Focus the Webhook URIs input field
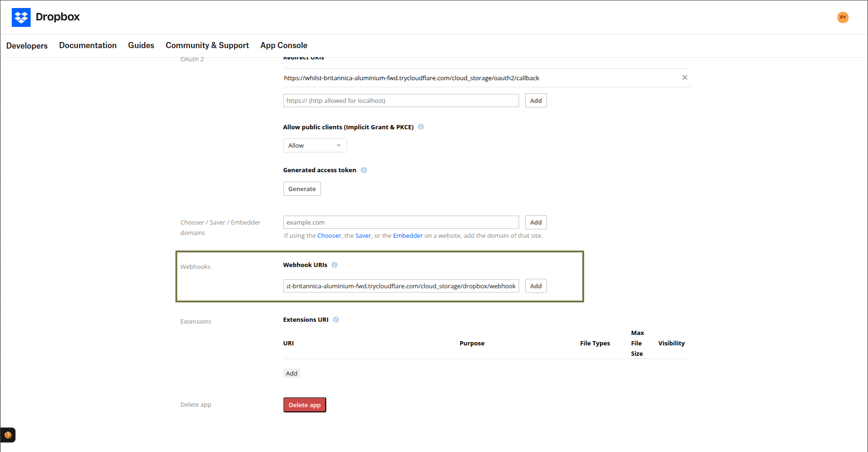Image resolution: width=868 pixels, height=452 pixels. 401,286
